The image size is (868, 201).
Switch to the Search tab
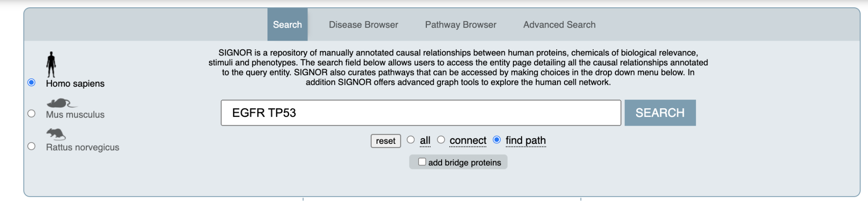(x=287, y=25)
